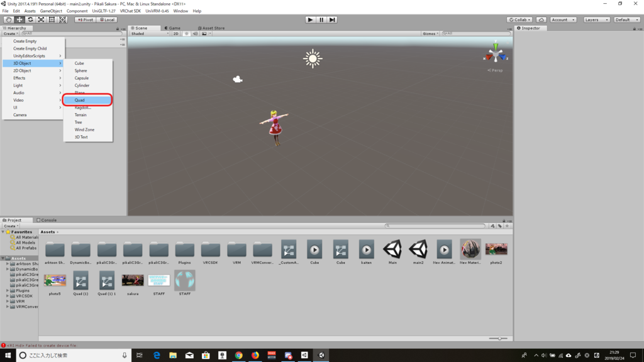Select the _CustomA animator controller asset
The height and width of the screenshot is (362, 644).
coord(289,252)
